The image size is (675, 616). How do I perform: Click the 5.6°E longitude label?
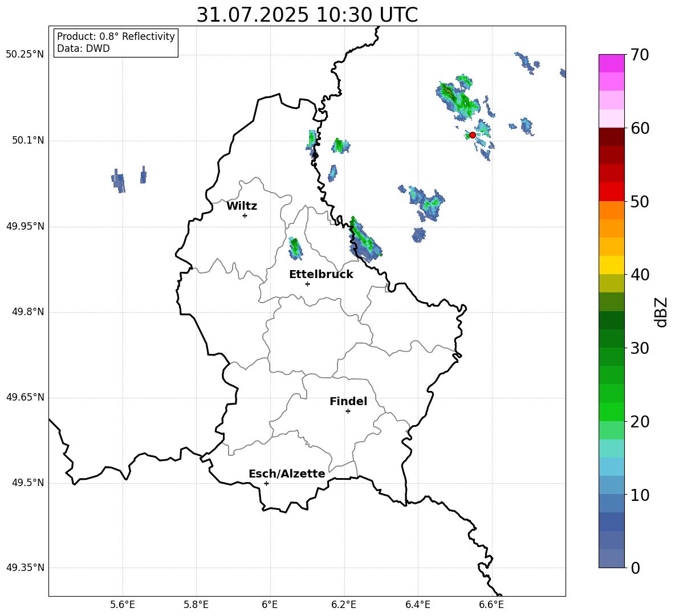pyautogui.click(x=123, y=605)
